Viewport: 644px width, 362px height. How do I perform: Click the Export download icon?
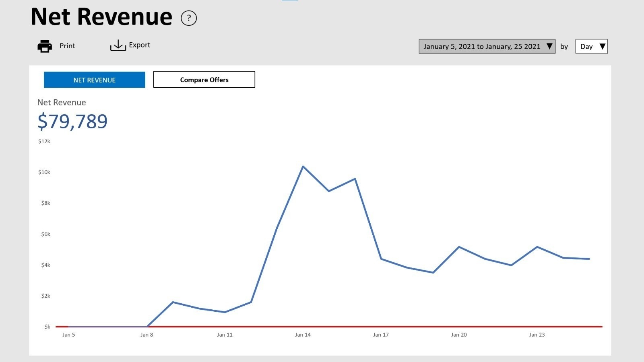(x=118, y=45)
